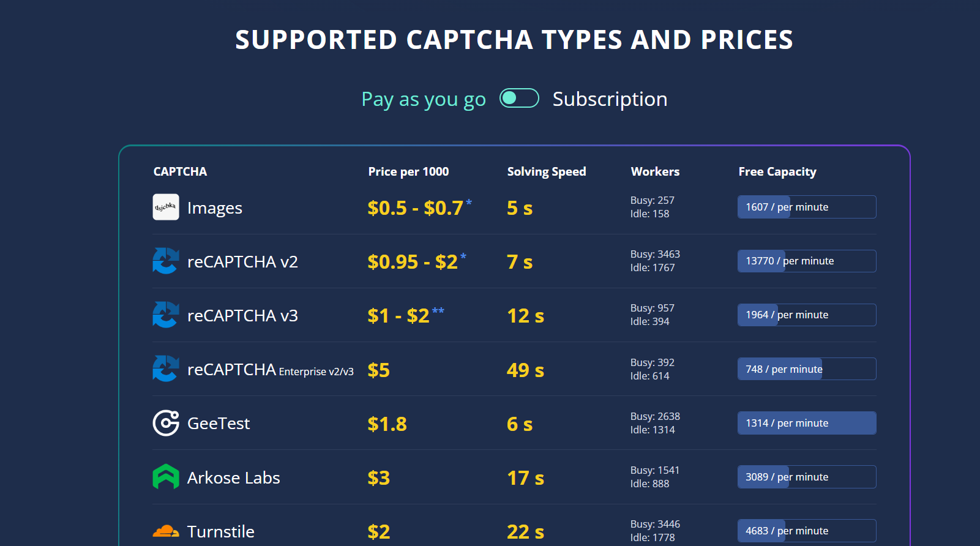Image resolution: width=980 pixels, height=546 pixels.
Task: Click the reCAPTCHA v2 logo icon
Action: point(166,261)
